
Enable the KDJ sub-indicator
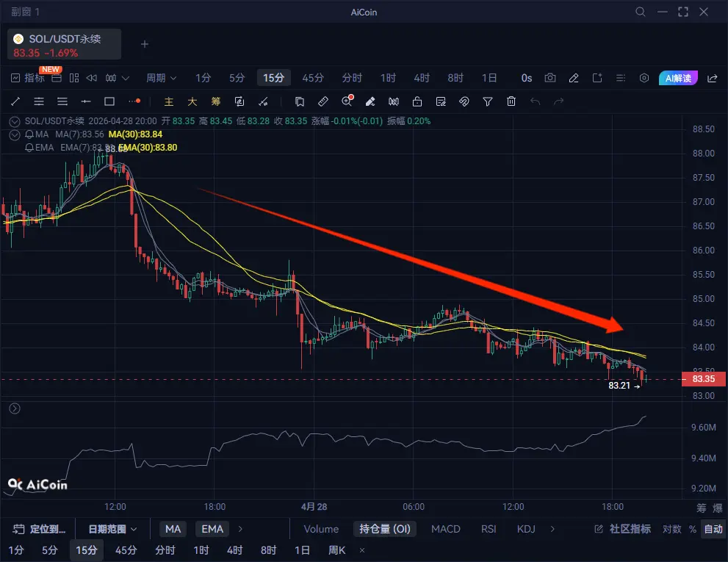pyautogui.click(x=526, y=528)
